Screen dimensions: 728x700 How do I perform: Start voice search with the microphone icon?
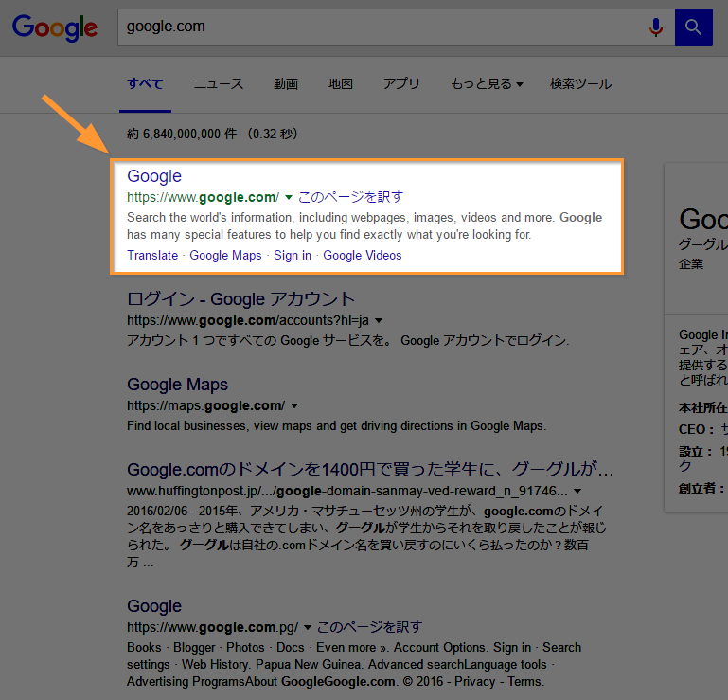[655, 27]
